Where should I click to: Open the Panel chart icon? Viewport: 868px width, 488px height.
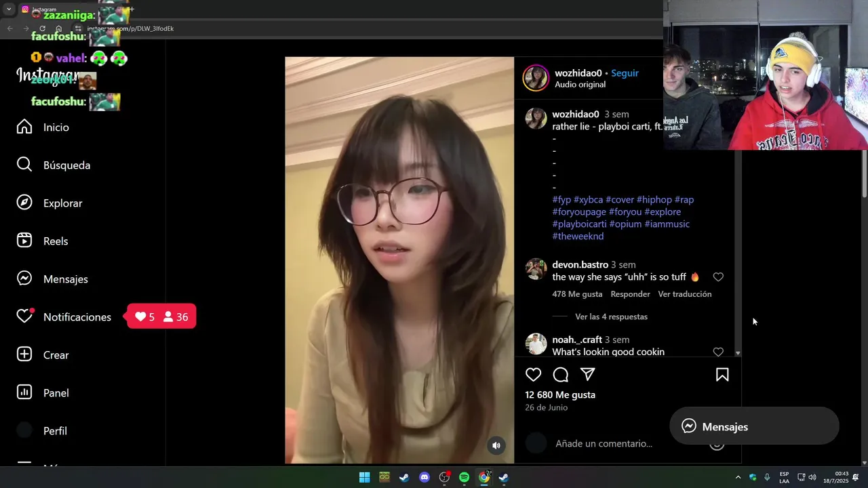coord(24,392)
